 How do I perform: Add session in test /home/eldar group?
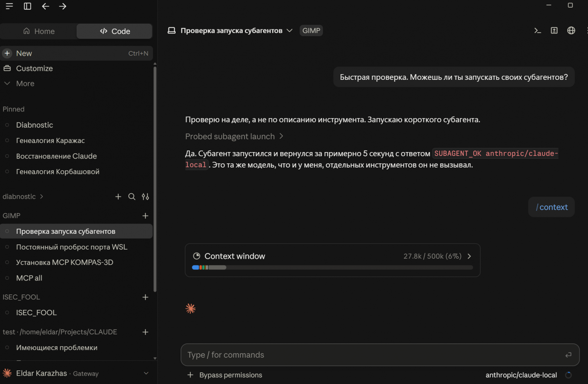(x=145, y=332)
